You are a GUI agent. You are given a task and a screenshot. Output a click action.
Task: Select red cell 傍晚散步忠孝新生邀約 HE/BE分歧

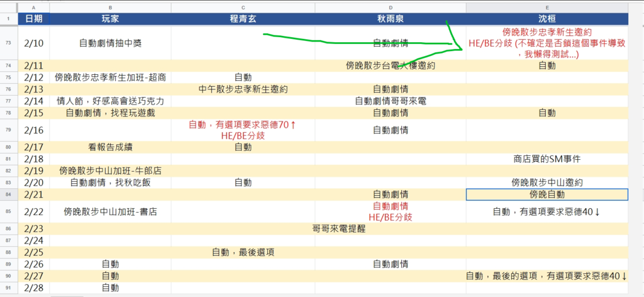547,43
